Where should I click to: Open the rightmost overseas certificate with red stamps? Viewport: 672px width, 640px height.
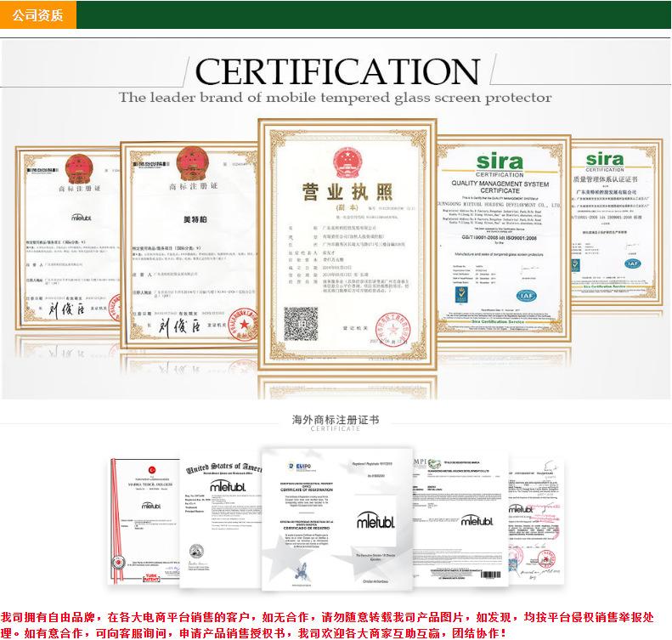coord(536,521)
